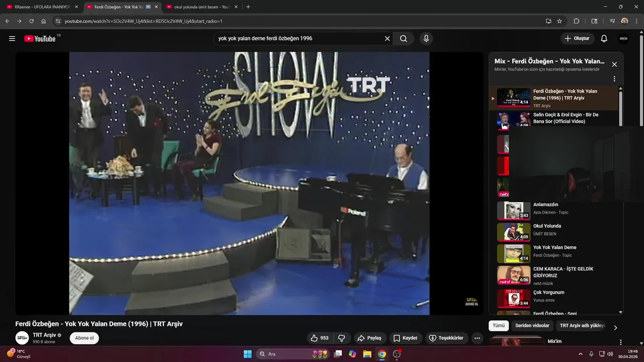Open the browser home page button
The width and height of the screenshot is (644, 362).
coord(44,21)
